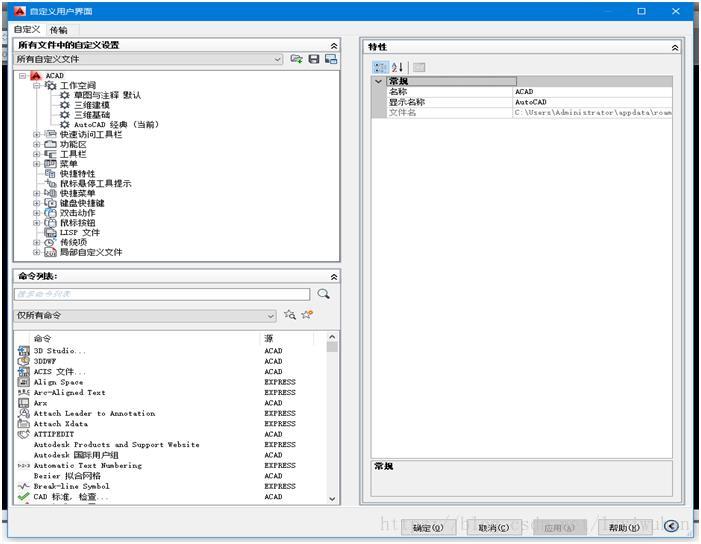The width and height of the screenshot is (701, 544).
Task: Collapse 所有文件中的自定义设置 panel chevron
Action: pyautogui.click(x=334, y=46)
